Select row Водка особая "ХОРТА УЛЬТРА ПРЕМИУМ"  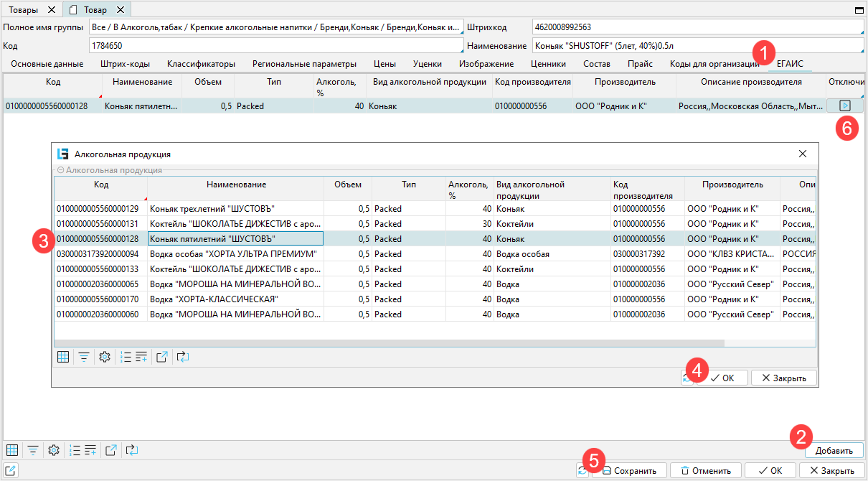[232, 254]
